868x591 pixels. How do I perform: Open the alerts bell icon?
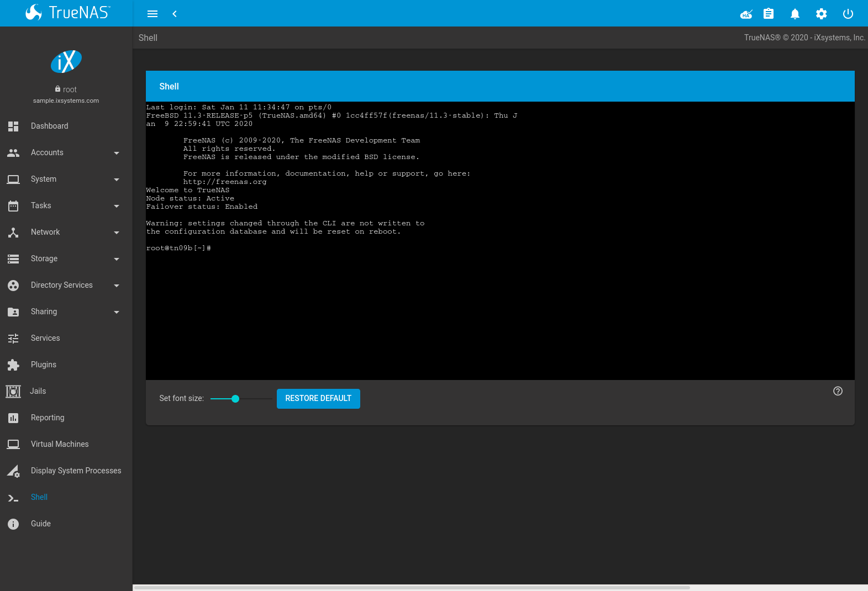[795, 14]
